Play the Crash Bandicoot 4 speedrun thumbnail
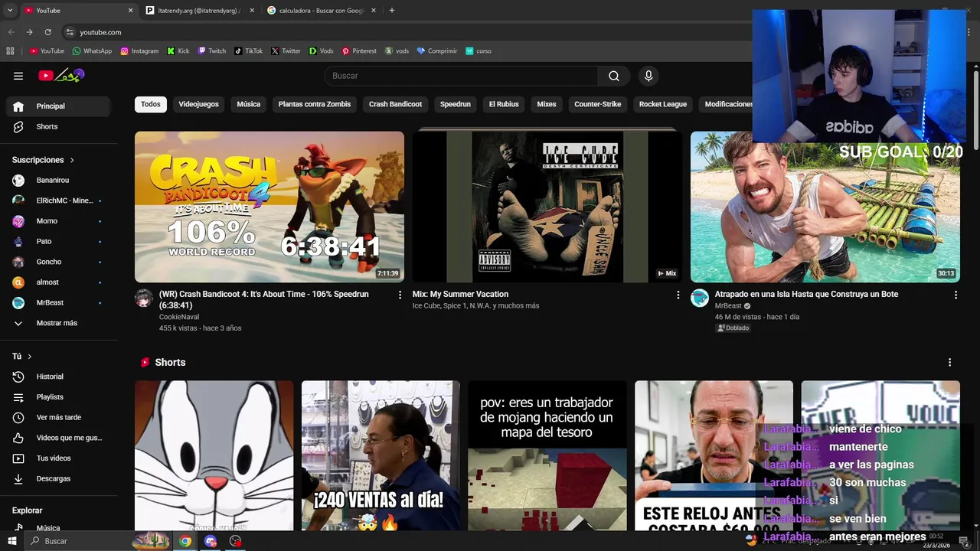Viewport: 980px width, 551px height. point(269,207)
